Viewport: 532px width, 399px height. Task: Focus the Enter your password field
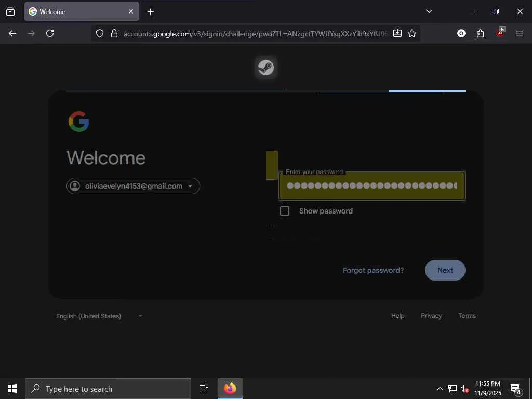tap(372, 186)
